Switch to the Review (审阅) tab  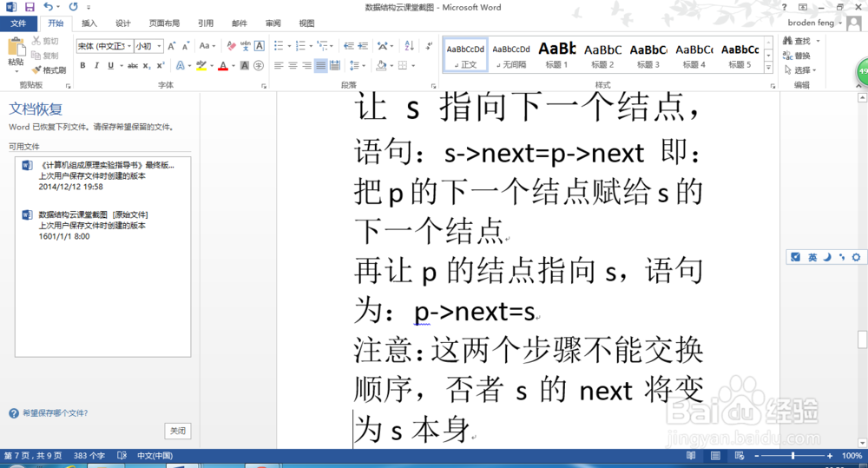click(x=273, y=23)
